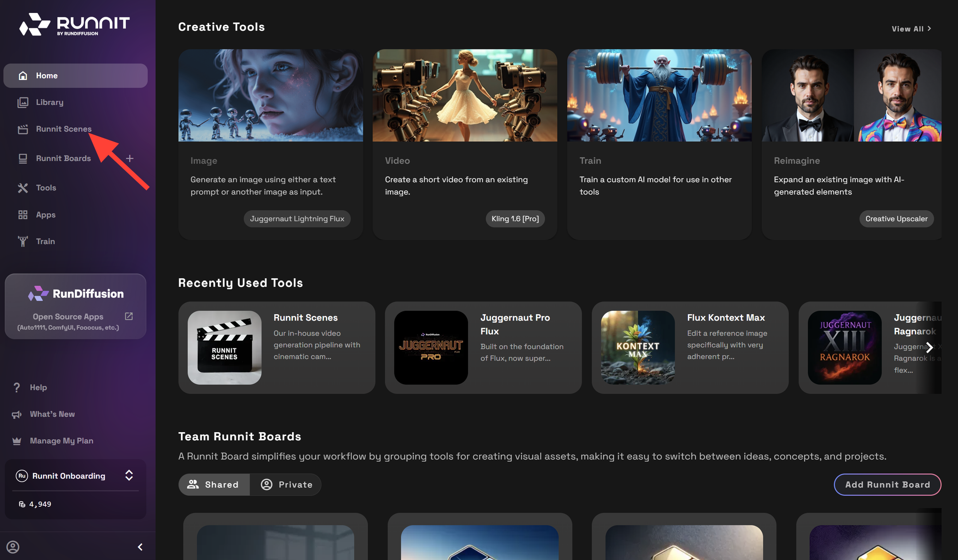The width and height of the screenshot is (958, 560).
Task: Open the Train dumbbell icon
Action: pos(23,241)
